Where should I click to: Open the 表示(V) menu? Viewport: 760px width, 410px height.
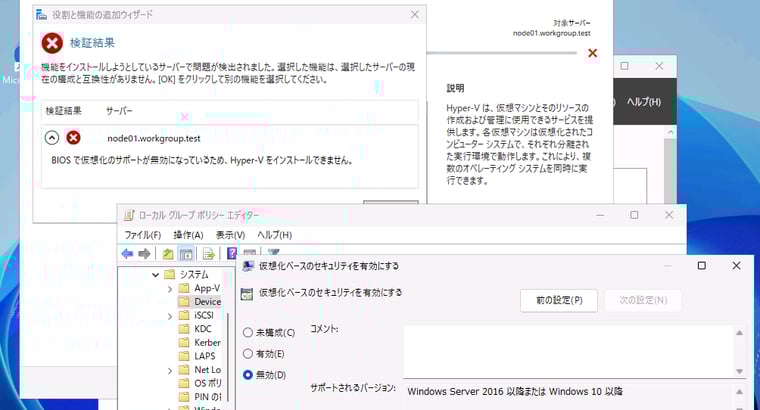point(230,235)
